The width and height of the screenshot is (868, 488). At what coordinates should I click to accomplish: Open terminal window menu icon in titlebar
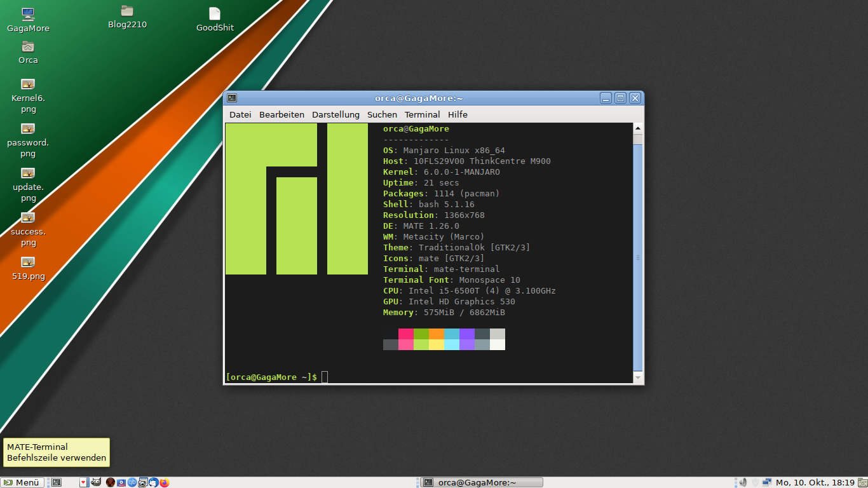[232, 98]
